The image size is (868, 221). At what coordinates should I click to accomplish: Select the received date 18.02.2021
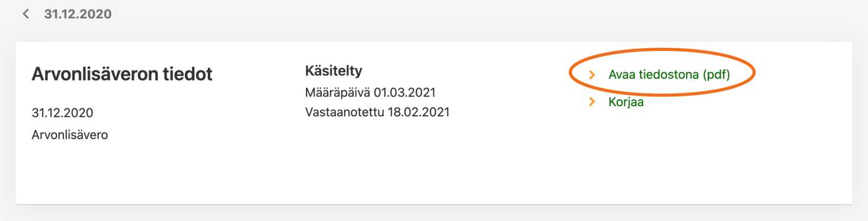[x=418, y=112]
